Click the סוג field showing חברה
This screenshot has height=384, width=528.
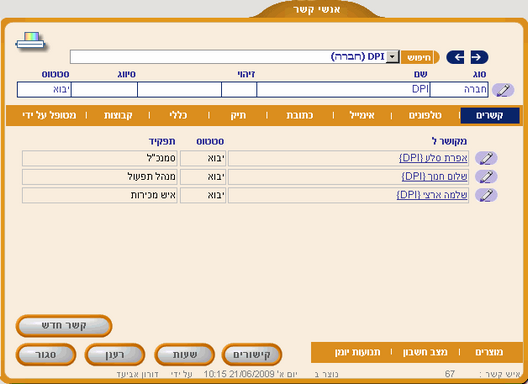[x=459, y=90]
